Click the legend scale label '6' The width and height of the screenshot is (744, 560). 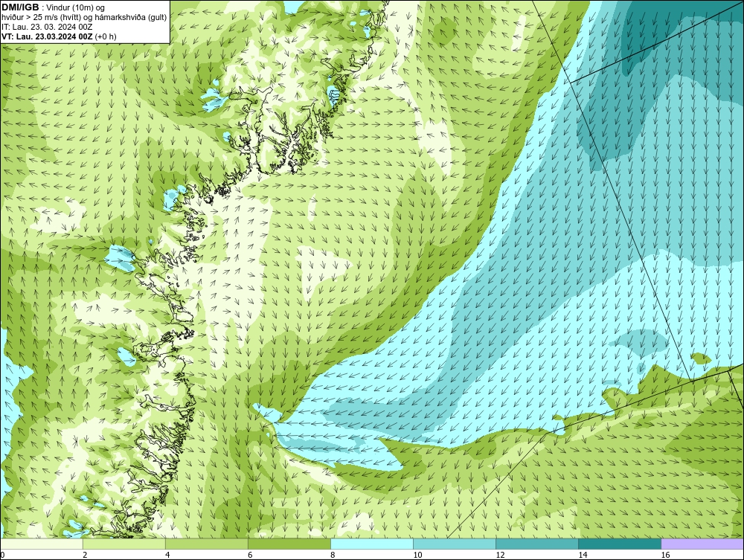(250, 555)
